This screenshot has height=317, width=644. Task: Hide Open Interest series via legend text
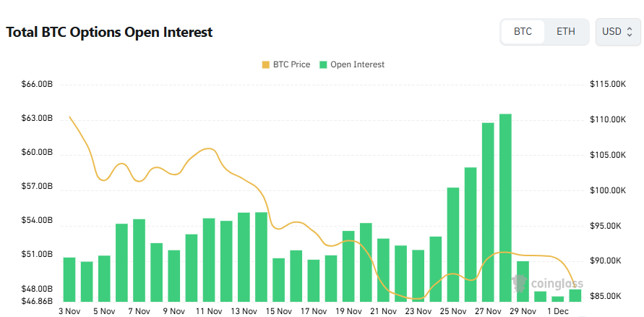point(357,64)
